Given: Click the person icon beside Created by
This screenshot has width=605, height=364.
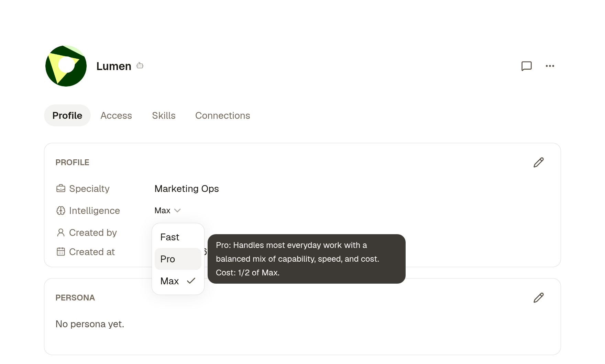Looking at the screenshot, I should (x=61, y=232).
